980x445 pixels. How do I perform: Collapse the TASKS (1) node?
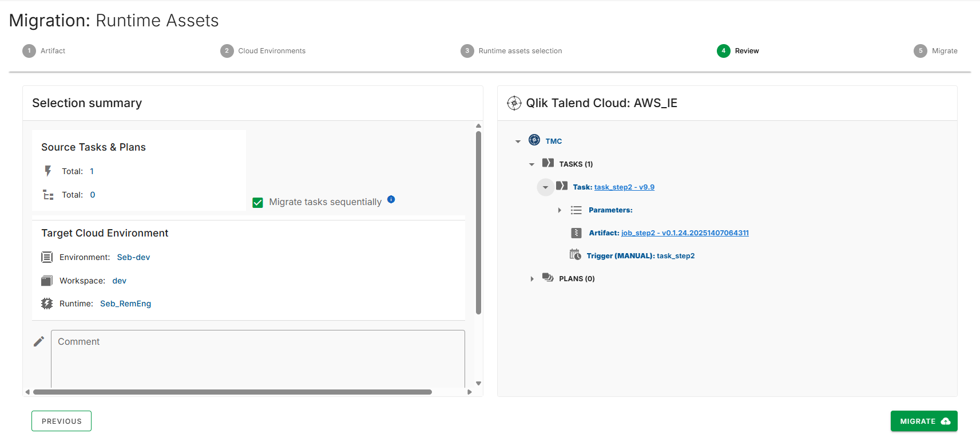(x=531, y=164)
